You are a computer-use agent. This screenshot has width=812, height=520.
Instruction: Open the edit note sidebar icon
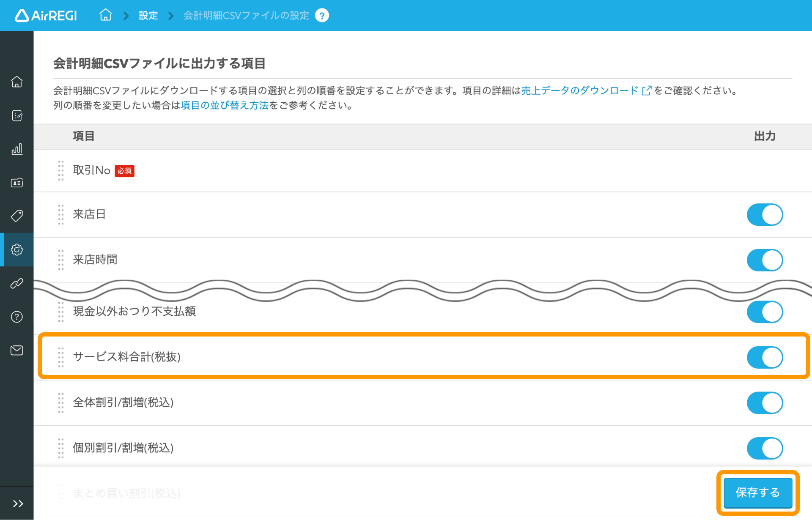(17, 115)
